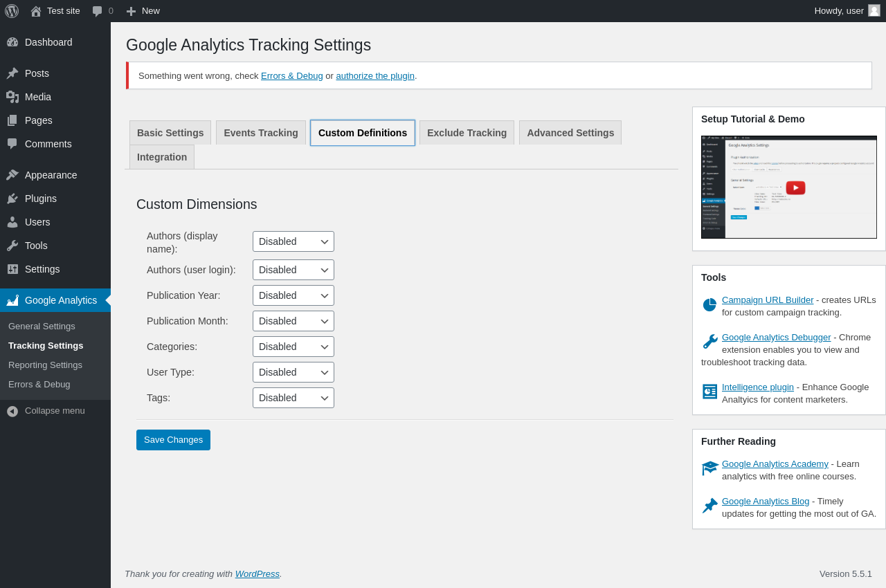Image resolution: width=886 pixels, height=588 pixels.
Task: Click the Google Analytics chart icon
Action: coord(12,300)
